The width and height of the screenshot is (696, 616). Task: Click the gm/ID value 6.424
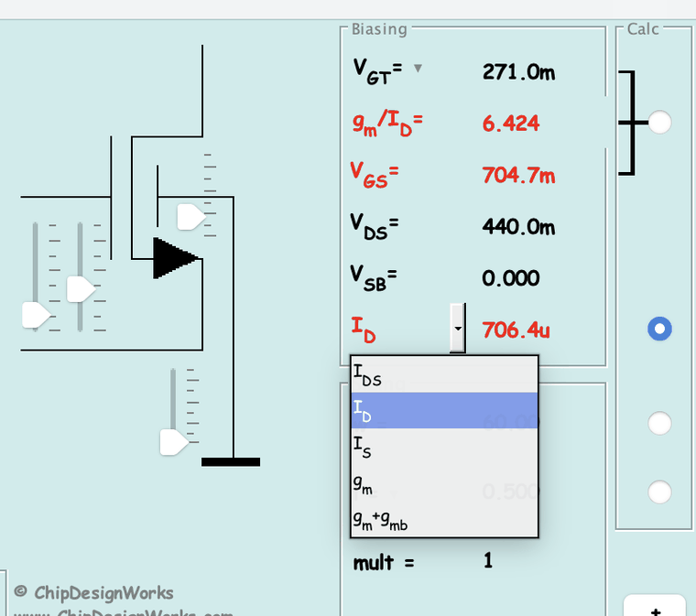point(511,124)
